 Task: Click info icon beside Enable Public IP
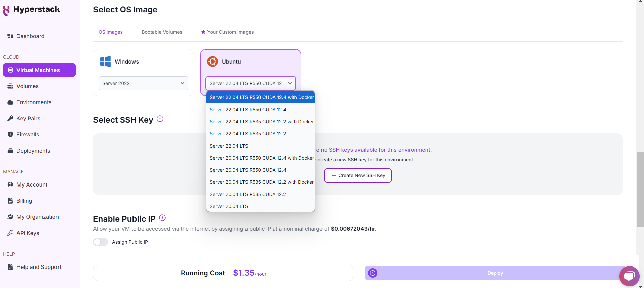tap(162, 218)
